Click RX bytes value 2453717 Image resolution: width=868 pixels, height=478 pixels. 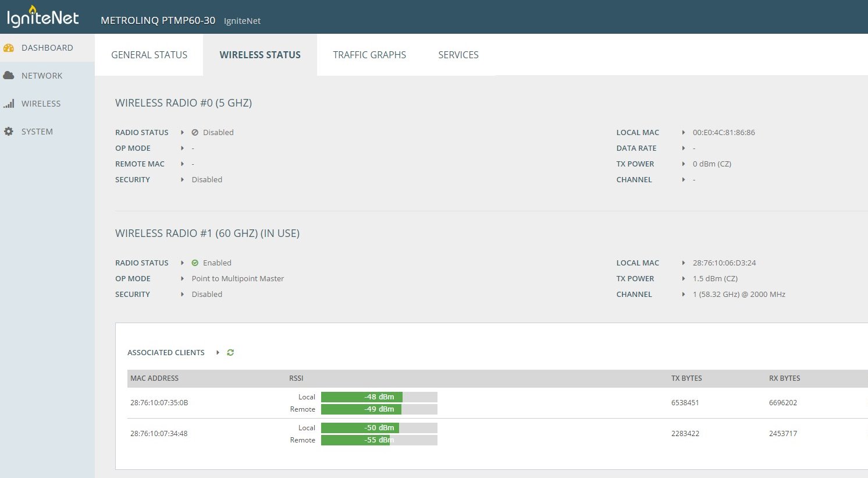[x=783, y=434]
